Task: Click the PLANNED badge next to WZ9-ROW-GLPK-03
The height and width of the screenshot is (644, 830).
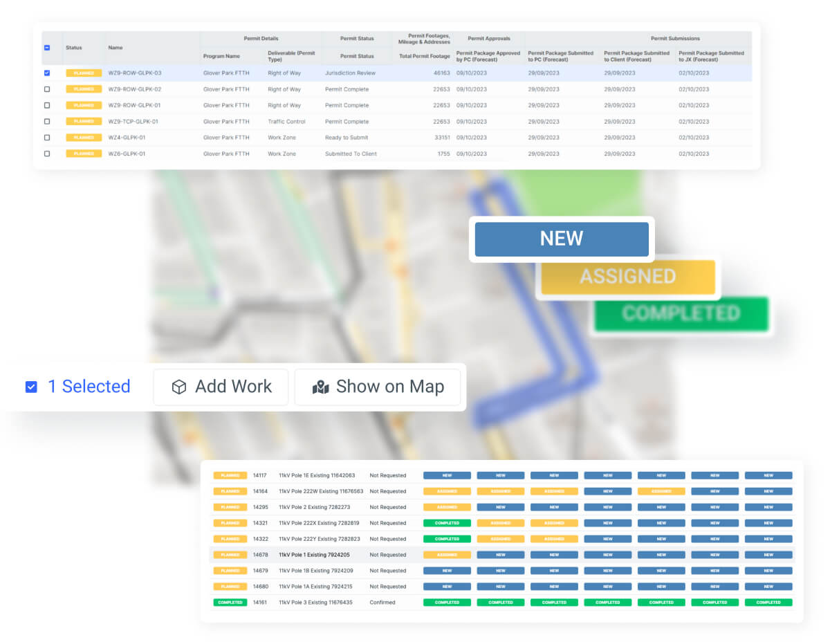Action: pos(83,73)
